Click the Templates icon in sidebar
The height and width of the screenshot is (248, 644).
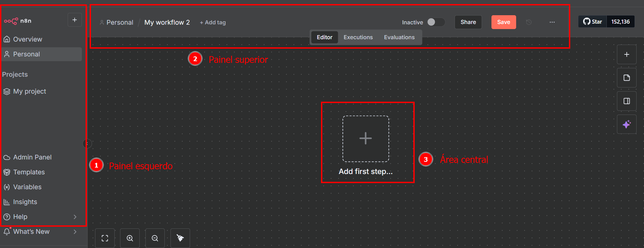pyautogui.click(x=7, y=172)
